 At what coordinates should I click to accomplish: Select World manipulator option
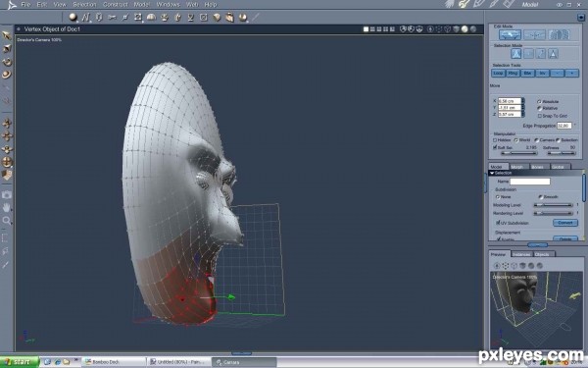(x=516, y=140)
